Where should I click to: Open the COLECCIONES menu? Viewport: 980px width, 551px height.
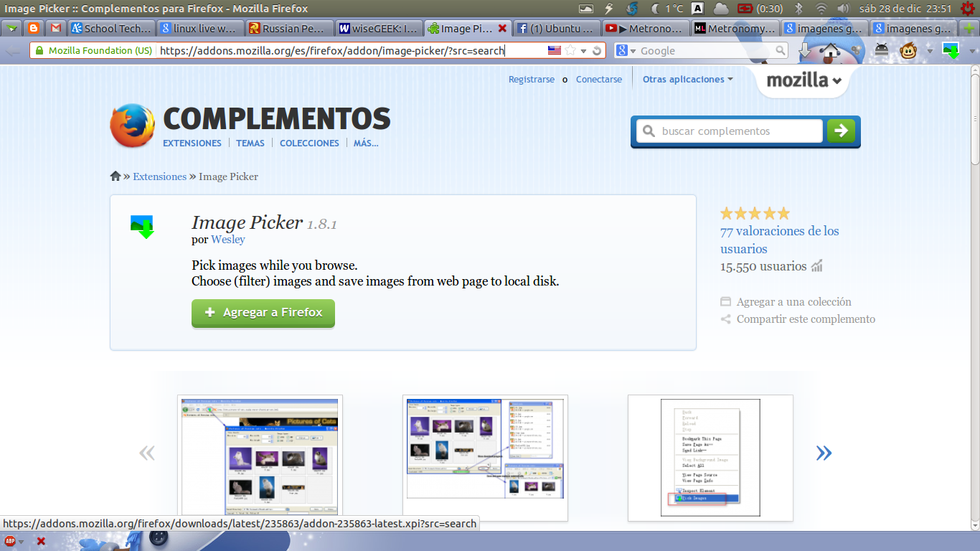pyautogui.click(x=309, y=143)
